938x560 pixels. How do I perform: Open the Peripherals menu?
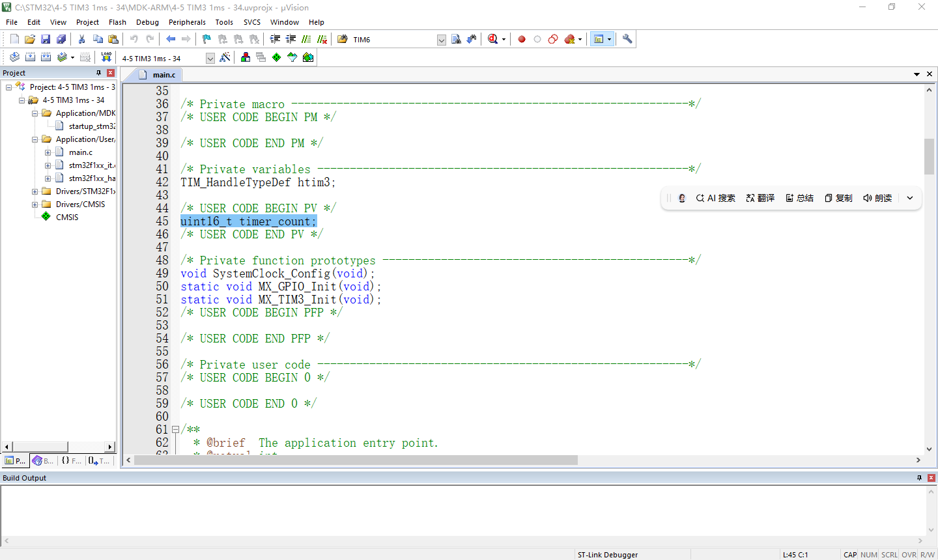click(187, 22)
